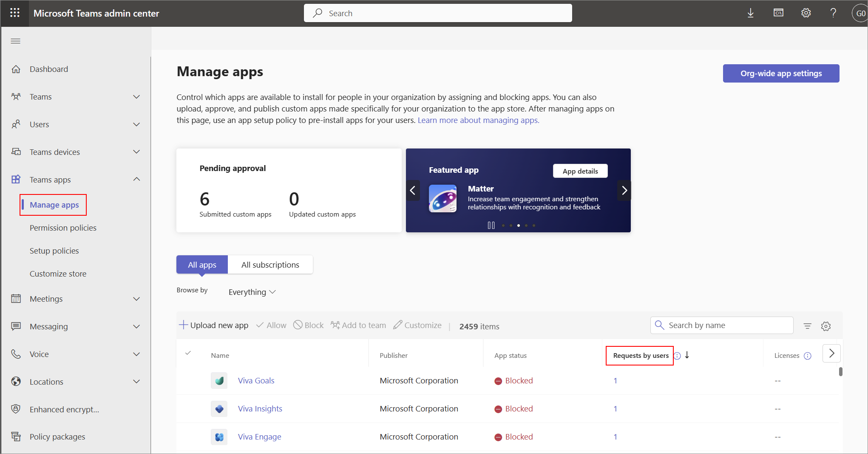
Task: Click Org-wide app settings button
Action: click(x=781, y=73)
